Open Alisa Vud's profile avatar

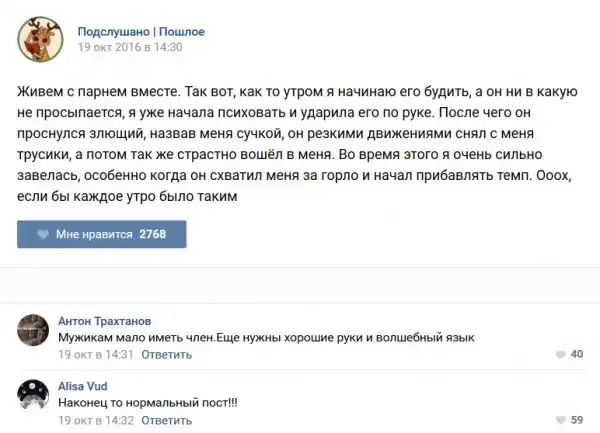pos(34,398)
